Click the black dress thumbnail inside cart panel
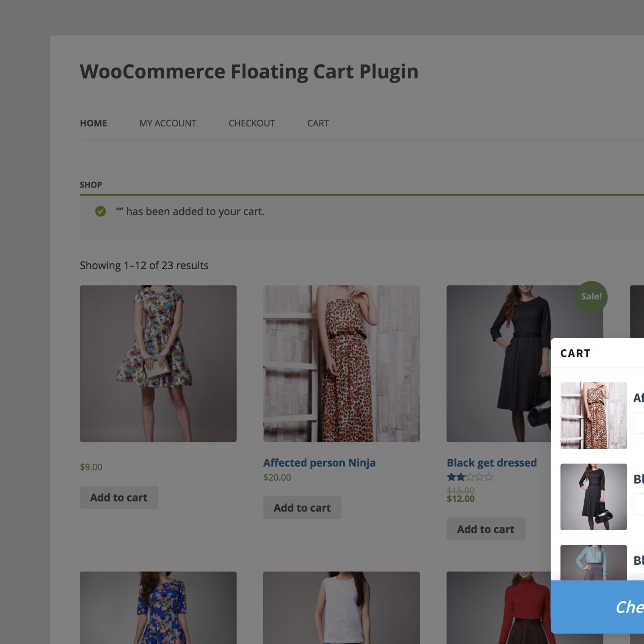The image size is (644, 644). coord(593,497)
